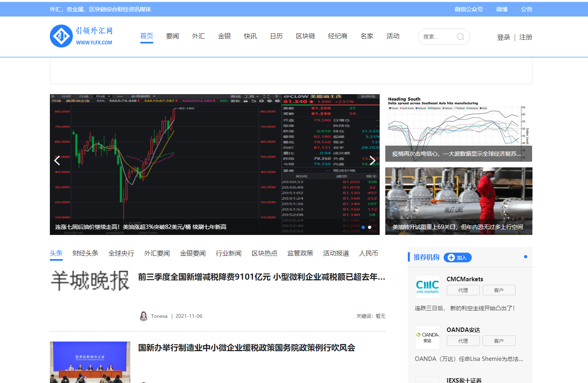Switch to the 人民币 tab
This screenshot has height=383, width=588.
[369, 253]
